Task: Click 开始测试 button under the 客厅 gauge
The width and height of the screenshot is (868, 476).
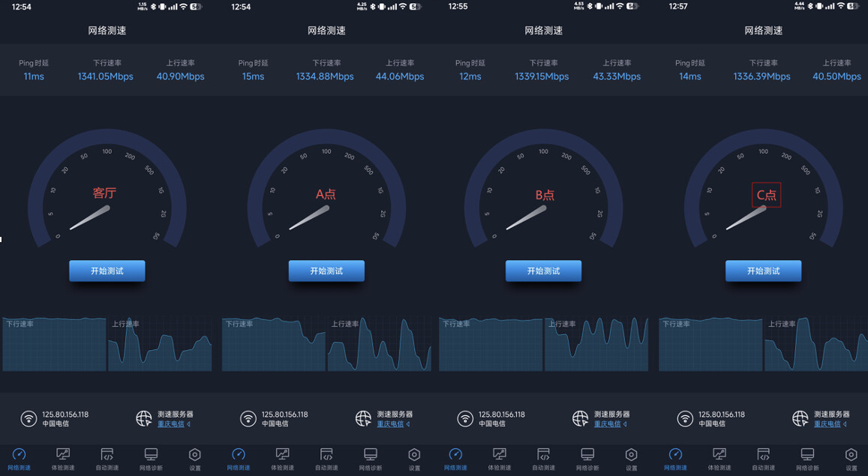Action: click(x=107, y=271)
